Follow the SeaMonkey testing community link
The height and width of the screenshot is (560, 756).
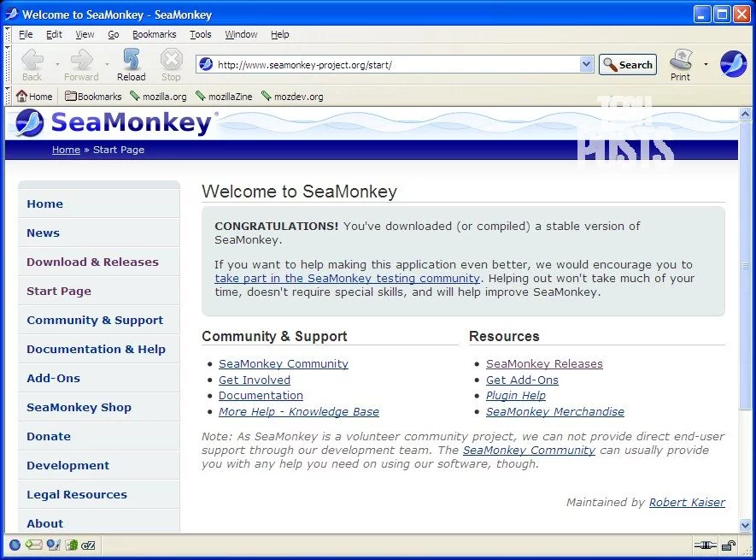(x=347, y=279)
